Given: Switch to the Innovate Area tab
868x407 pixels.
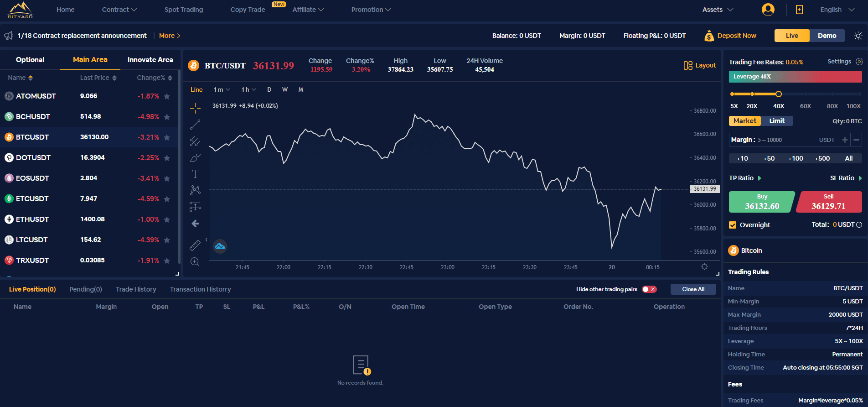Looking at the screenshot, I should (x=150, y=60).
